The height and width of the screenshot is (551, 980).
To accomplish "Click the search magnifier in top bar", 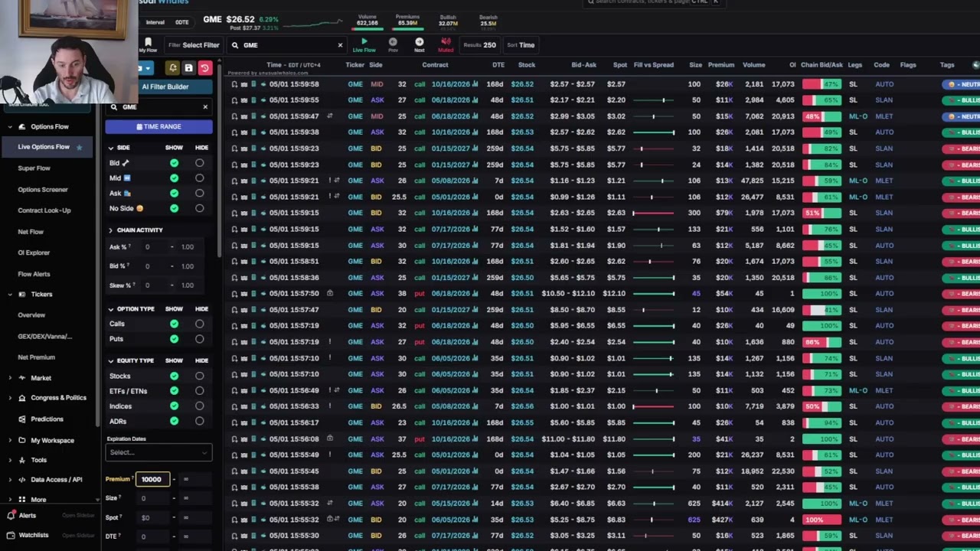I will (x=590, y=2).
